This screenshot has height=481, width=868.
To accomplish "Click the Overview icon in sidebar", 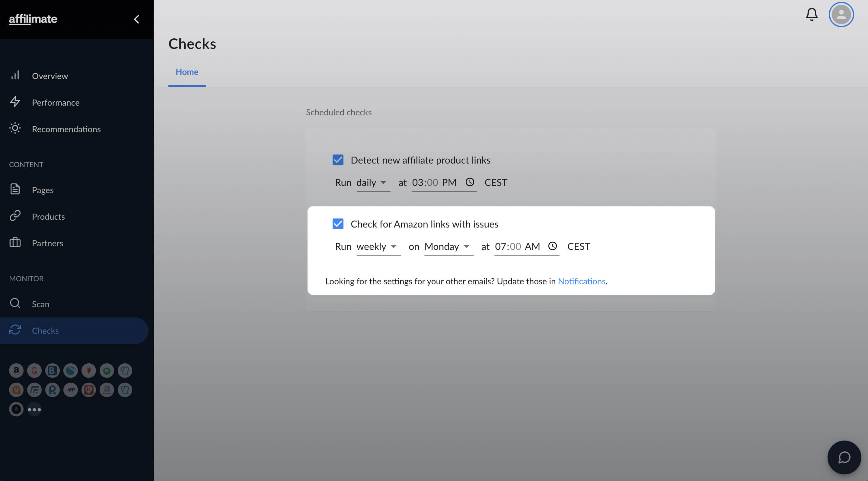I will (x=15, y=76).
